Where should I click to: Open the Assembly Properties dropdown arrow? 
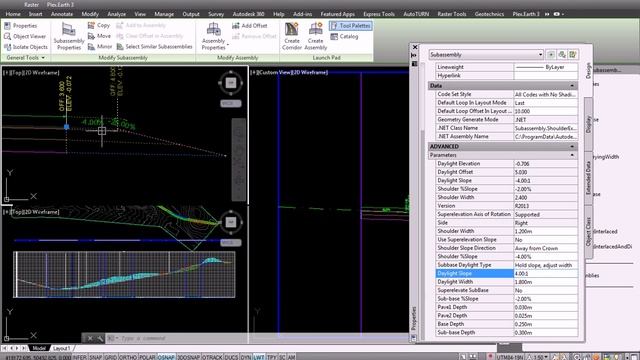(227, 44)
